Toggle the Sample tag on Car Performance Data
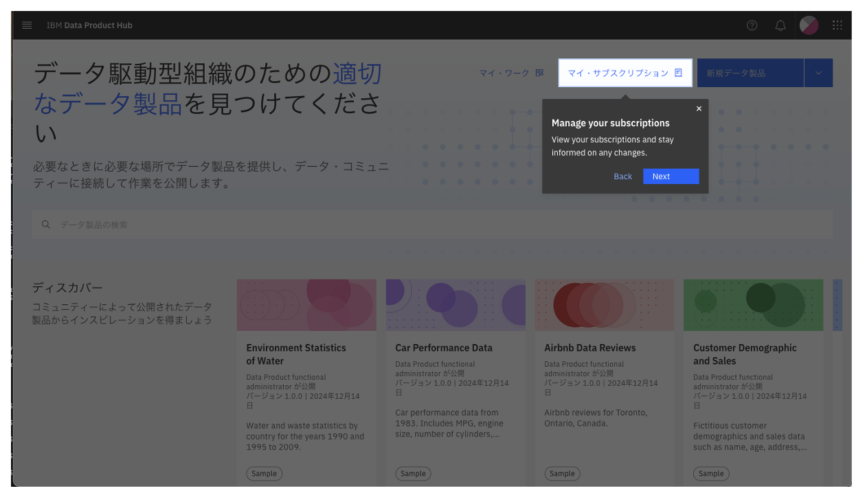Image resolution: width=867 pixels, height=504 pixels. coord(413,473)
